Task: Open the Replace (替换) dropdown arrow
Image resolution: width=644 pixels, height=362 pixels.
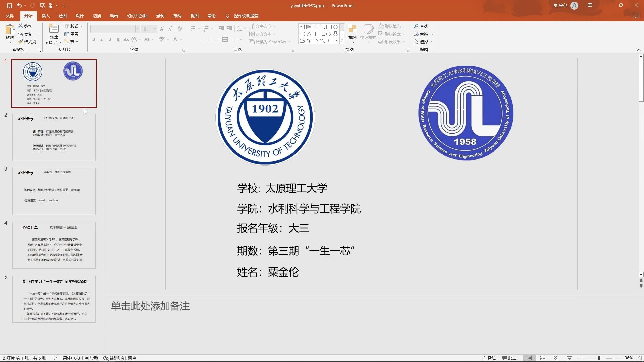Action: pos(433,34)
